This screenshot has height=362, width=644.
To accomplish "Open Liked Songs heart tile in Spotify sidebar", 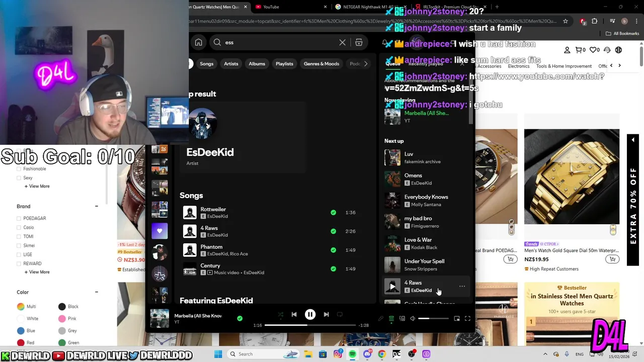I will click(x=159, y=231).
